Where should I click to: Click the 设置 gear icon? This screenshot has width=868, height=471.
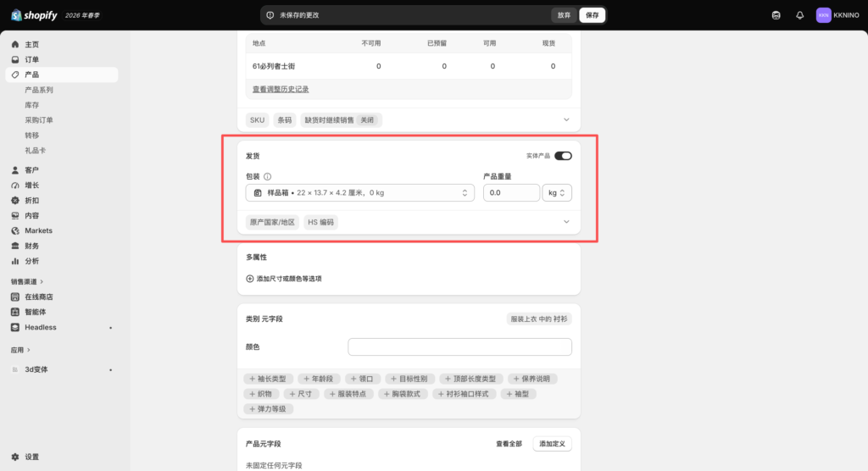[x=15, y=457]
